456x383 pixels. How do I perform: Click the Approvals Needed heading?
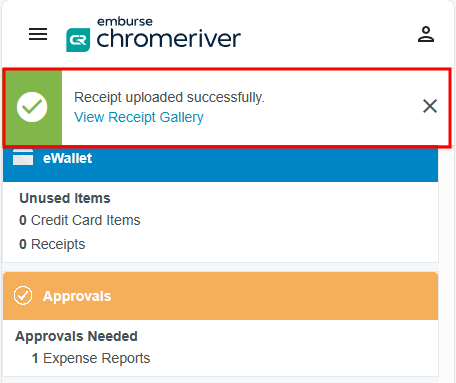point(76,336)
